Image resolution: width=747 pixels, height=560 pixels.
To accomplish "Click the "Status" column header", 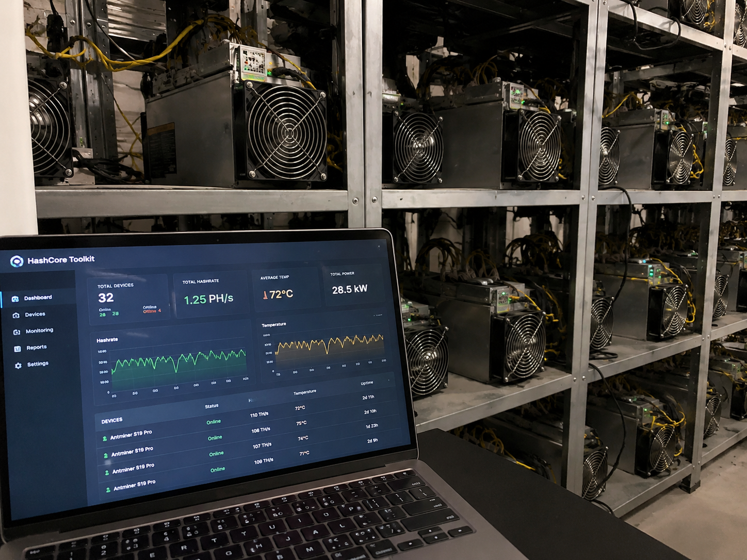I will 212,406.
